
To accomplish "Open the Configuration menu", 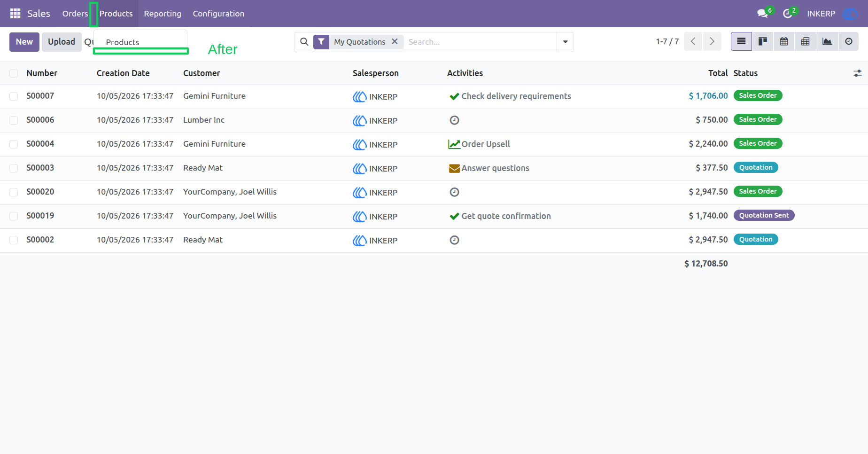I will pos(218,14).
